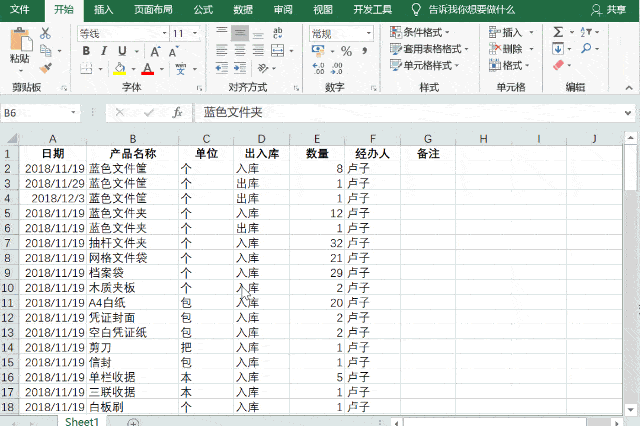The height and width of the screenshot is (426, 640).
Task: Toggle Underline formatting
Action: click(122, 51)
